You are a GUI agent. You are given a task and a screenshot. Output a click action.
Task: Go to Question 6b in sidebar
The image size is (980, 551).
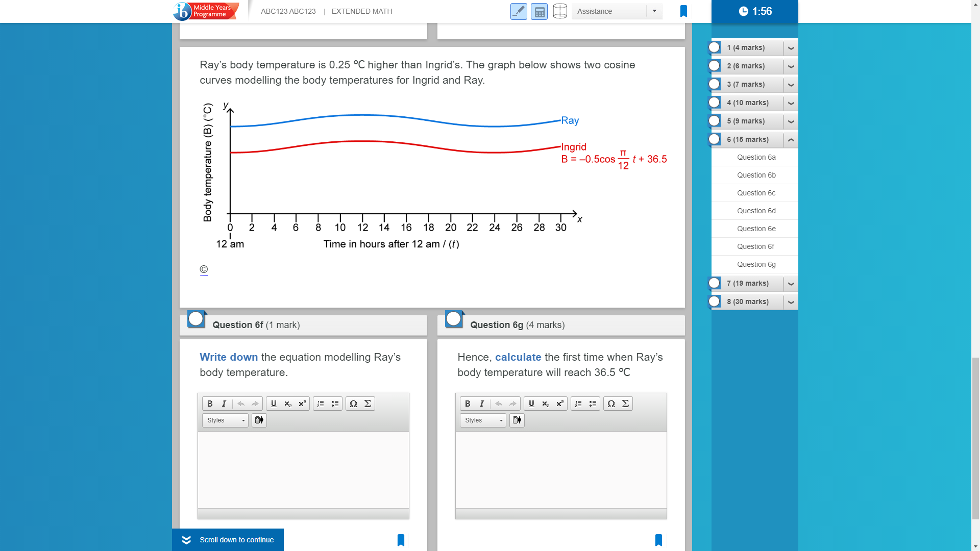click(756, 175)
